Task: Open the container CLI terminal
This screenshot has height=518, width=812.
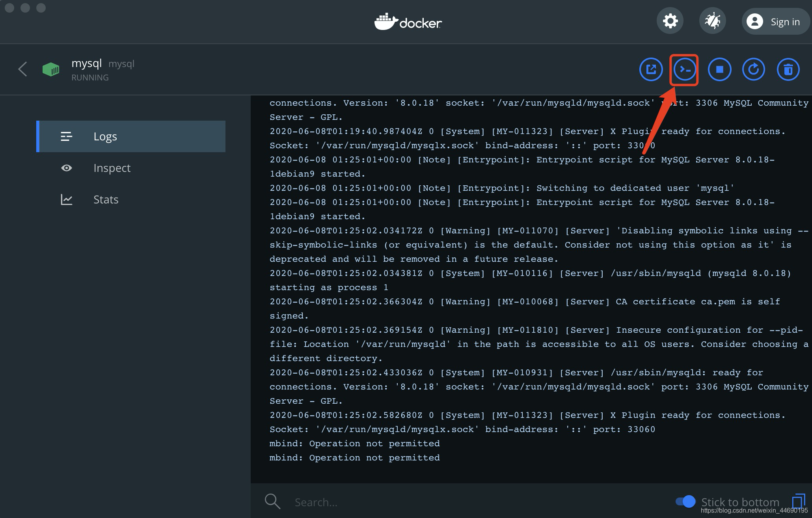Action: pos(685,70)
